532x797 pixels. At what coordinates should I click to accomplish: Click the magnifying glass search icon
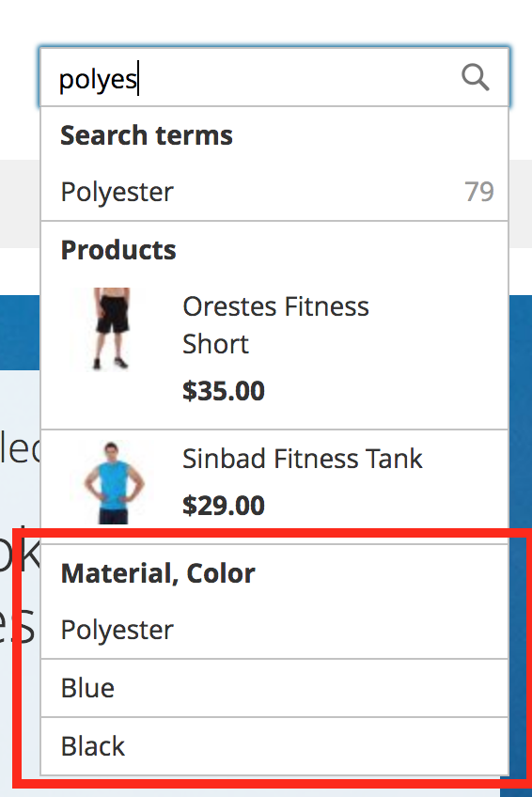475,77
